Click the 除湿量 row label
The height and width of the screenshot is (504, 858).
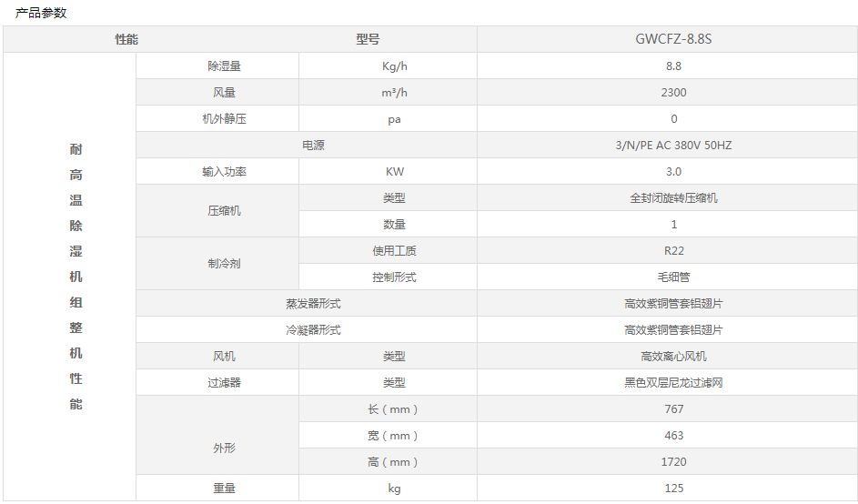click(x=224, y=66)
